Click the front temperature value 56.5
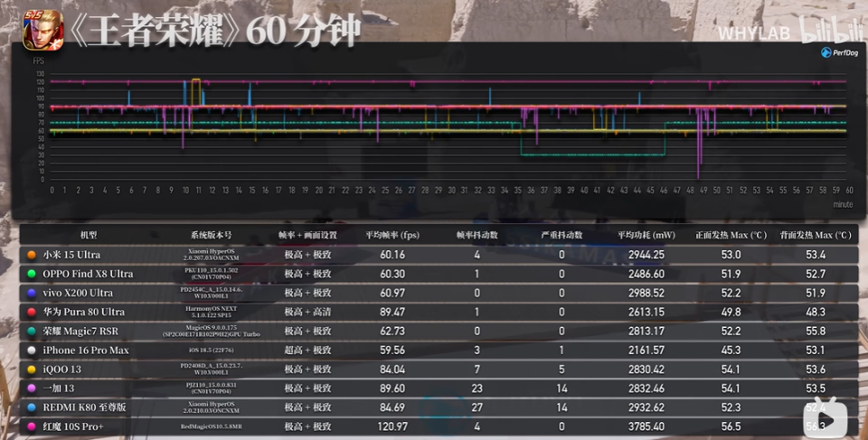868x440 pixels. 731,426
